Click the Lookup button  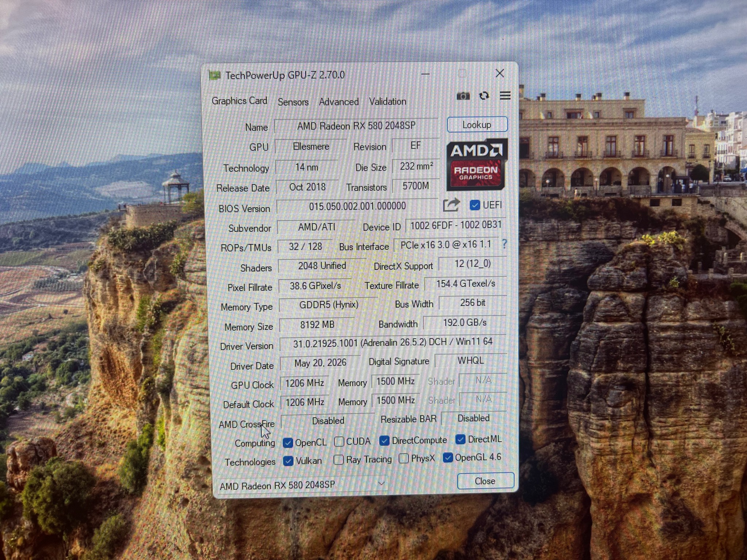(477, 125)
